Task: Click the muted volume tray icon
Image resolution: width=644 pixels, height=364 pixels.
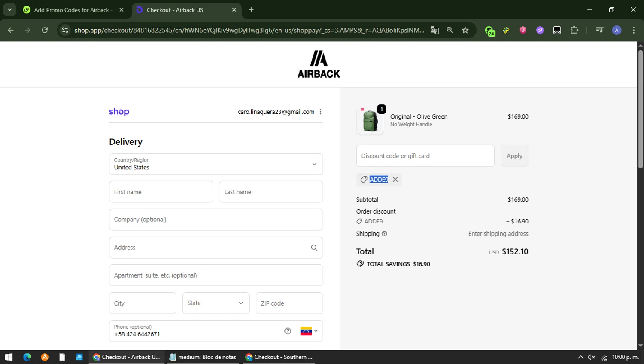Action: (x=592, y=357)
